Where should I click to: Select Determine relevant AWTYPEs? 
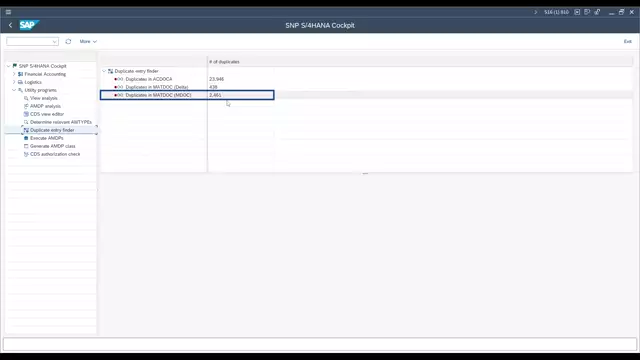pyautogui.click(x=61, y=122)
